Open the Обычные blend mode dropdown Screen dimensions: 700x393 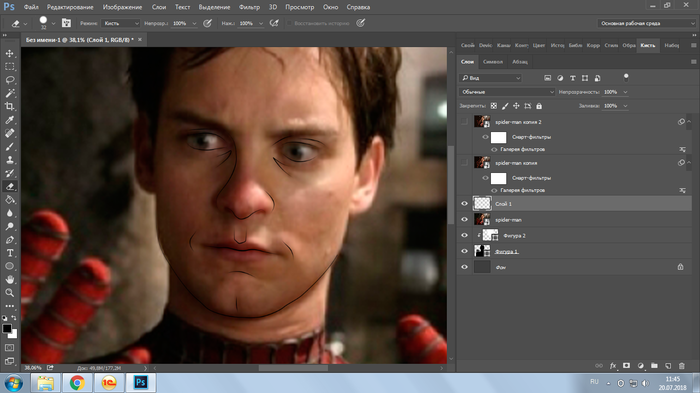[507, 92]
